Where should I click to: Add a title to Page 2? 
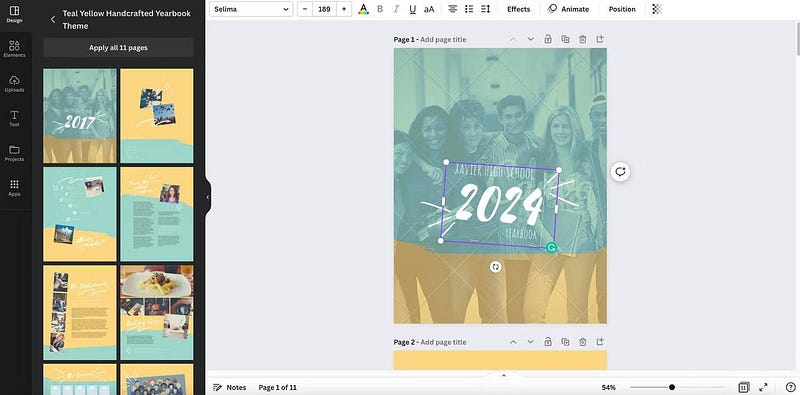(443, 342)
